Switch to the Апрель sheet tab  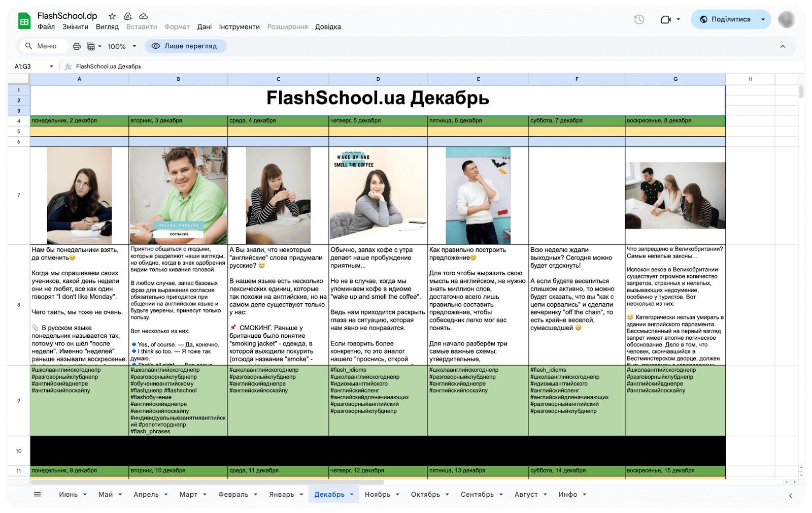coord(146,494)
